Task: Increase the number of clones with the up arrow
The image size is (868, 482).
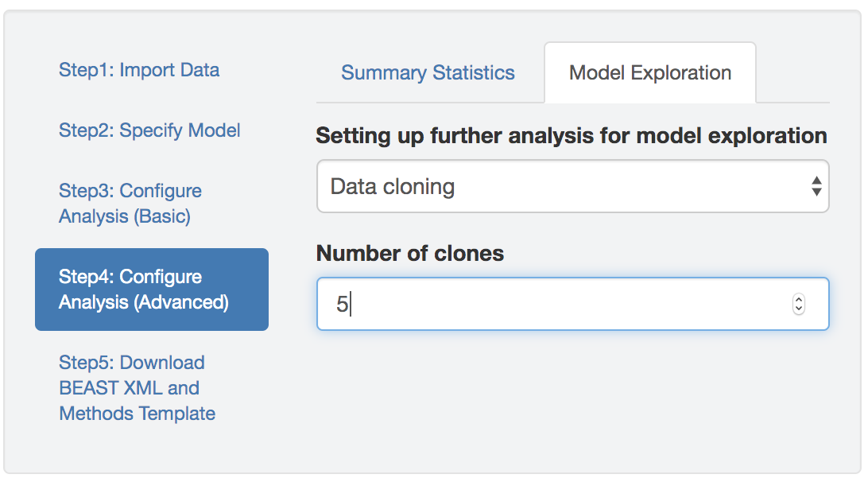Action: pyautogui.click(x=799, y=300)
